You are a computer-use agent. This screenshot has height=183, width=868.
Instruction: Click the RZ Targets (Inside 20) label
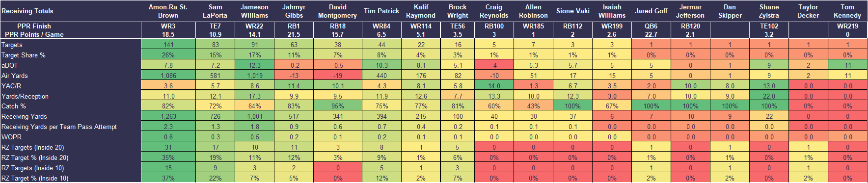(x=33, y=147)
